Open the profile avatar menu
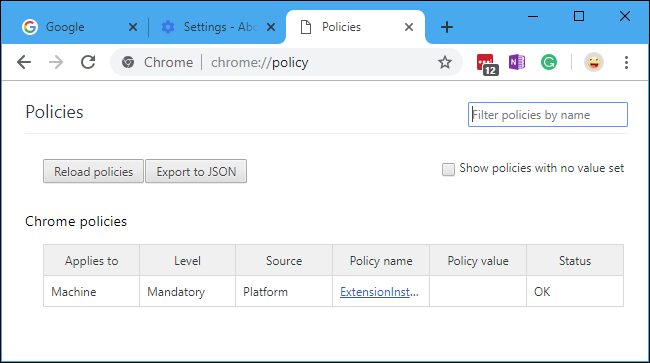Viewport: 650px width, 363px height. (x=594, y=62)
